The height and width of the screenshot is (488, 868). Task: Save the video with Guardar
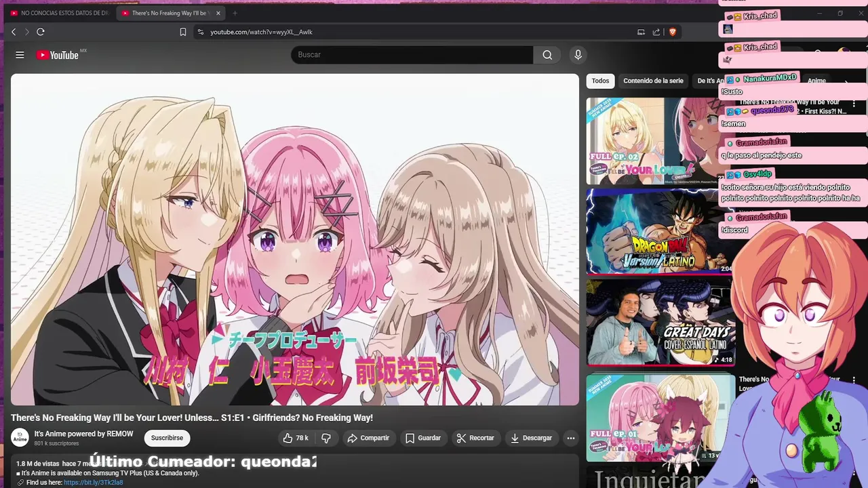click(x=423, y=438)
